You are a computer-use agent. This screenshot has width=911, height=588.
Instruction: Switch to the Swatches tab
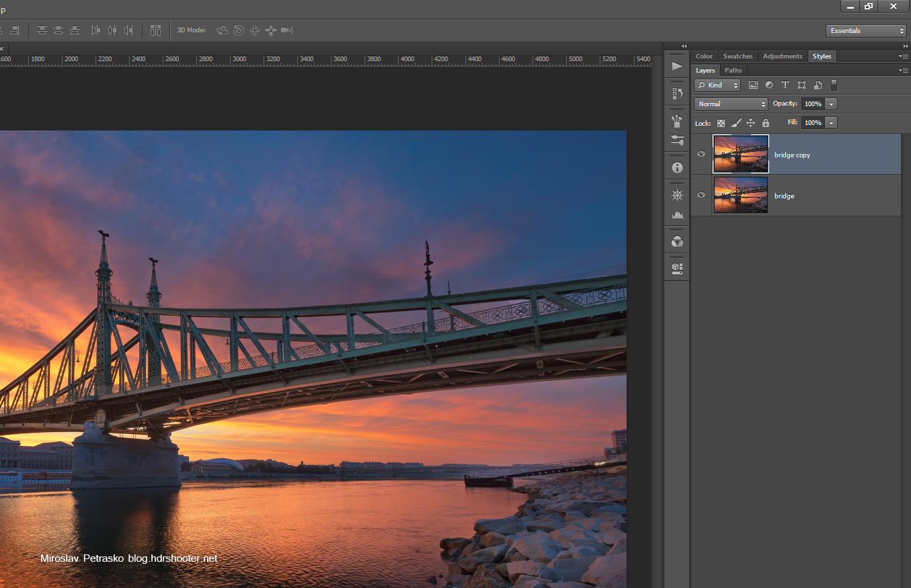coord(738,56)
